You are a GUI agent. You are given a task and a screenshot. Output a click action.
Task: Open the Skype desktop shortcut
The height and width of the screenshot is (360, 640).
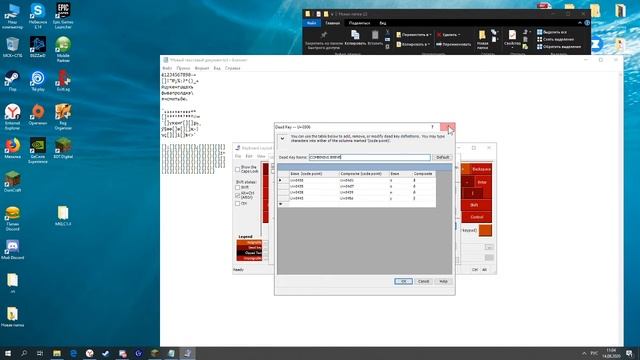pos(38,16)
